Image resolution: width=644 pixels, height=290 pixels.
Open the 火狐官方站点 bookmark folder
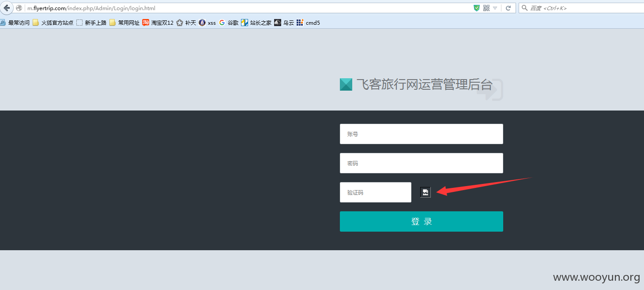tap(53, 23)
